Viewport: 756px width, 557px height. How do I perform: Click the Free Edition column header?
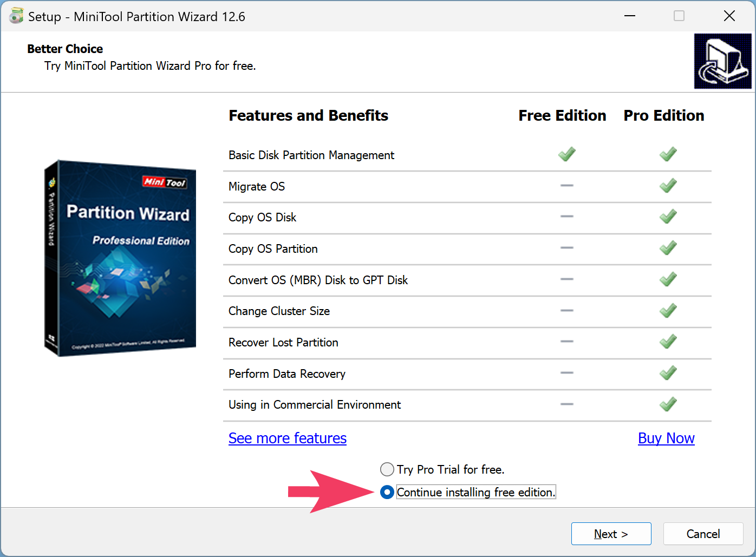[562, 115]
